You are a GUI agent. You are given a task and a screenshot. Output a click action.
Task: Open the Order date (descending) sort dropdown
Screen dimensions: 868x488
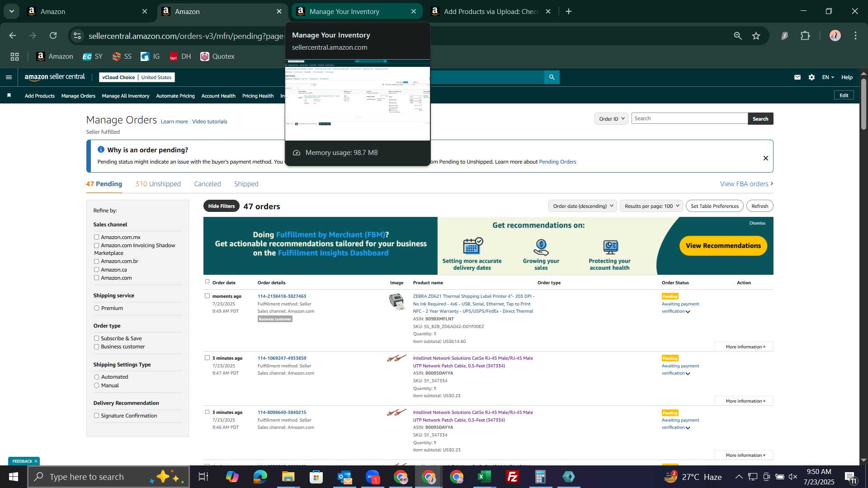tap(583, 206)
